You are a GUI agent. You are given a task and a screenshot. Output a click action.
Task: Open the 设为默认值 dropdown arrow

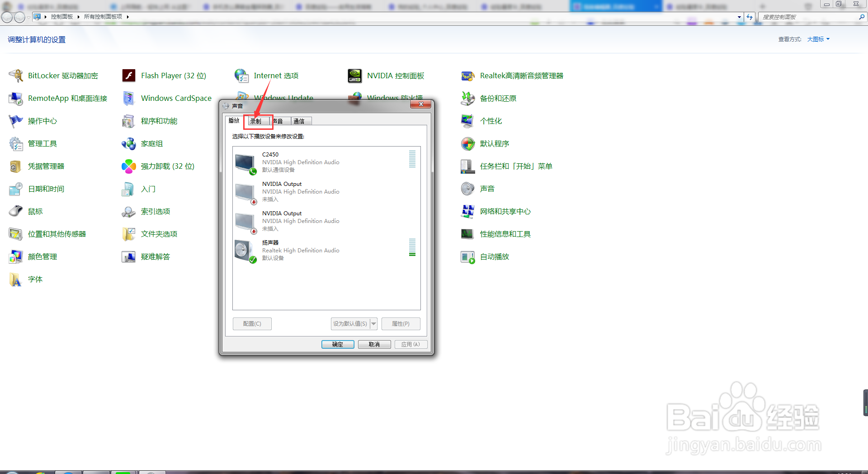tap(374, 324)
